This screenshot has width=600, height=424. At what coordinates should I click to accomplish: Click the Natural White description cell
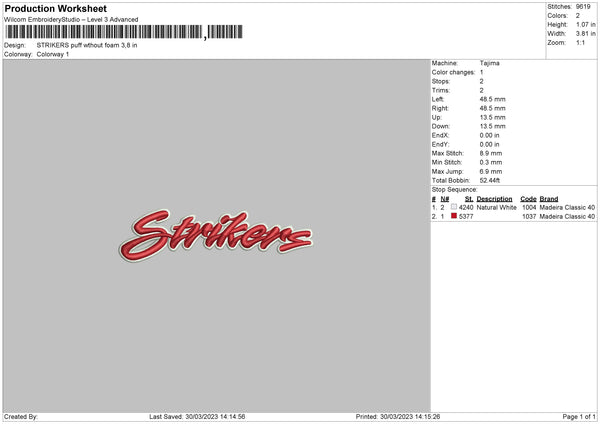pos(497,207)
